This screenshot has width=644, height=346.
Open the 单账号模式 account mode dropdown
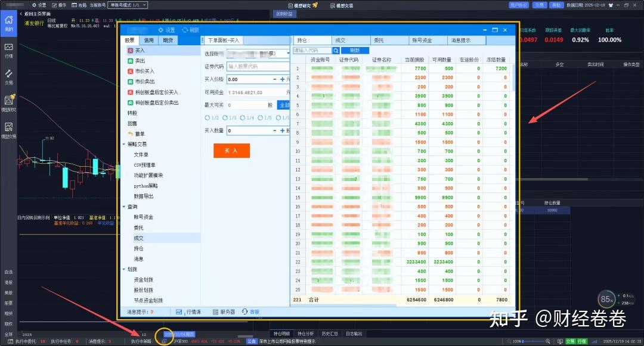point(128,5)
